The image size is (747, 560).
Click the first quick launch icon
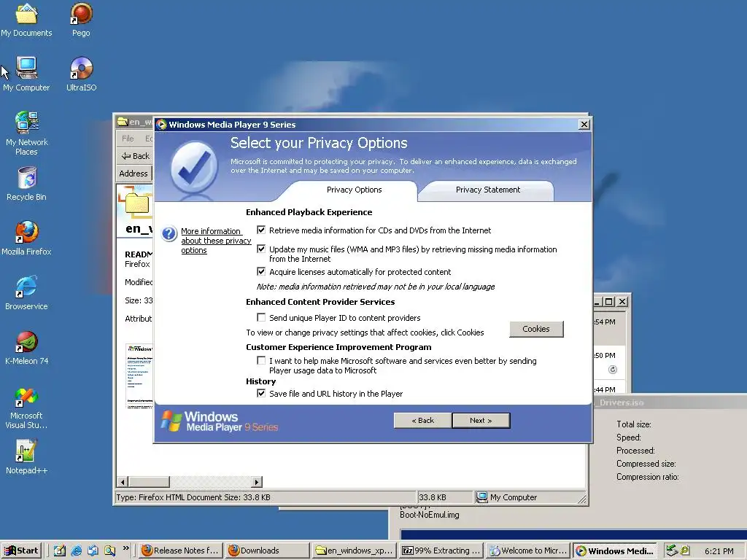tap(60, 551)
